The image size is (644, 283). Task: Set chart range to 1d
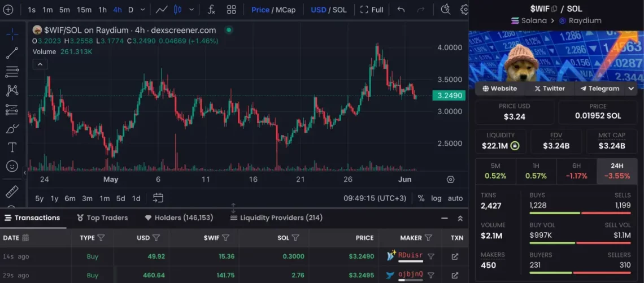(136, 198)
